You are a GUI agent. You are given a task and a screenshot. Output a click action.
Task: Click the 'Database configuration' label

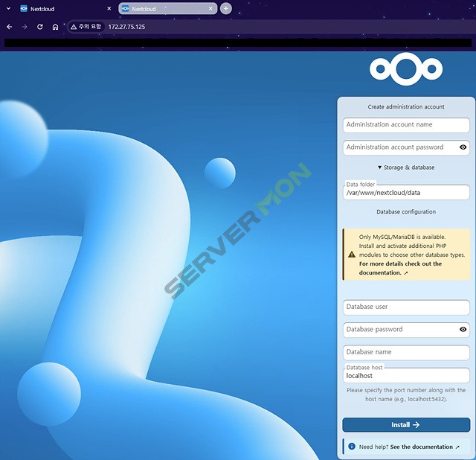point(406,212)
